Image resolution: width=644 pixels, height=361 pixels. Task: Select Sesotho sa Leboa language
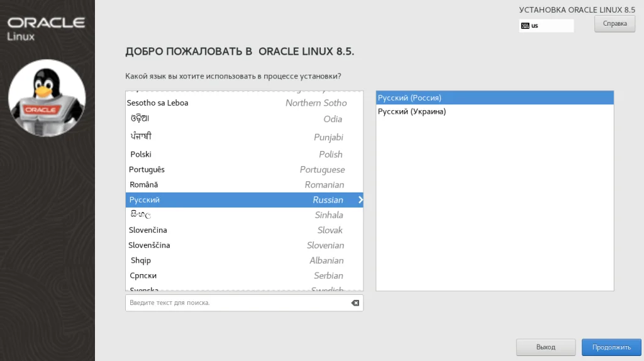coord(244,103)
